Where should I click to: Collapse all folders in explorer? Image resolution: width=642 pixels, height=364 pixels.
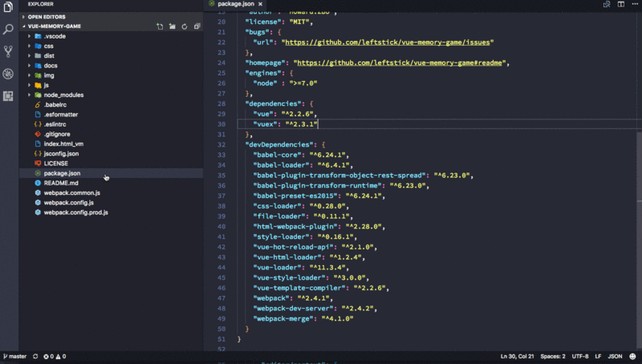click(x=197, y=26)
